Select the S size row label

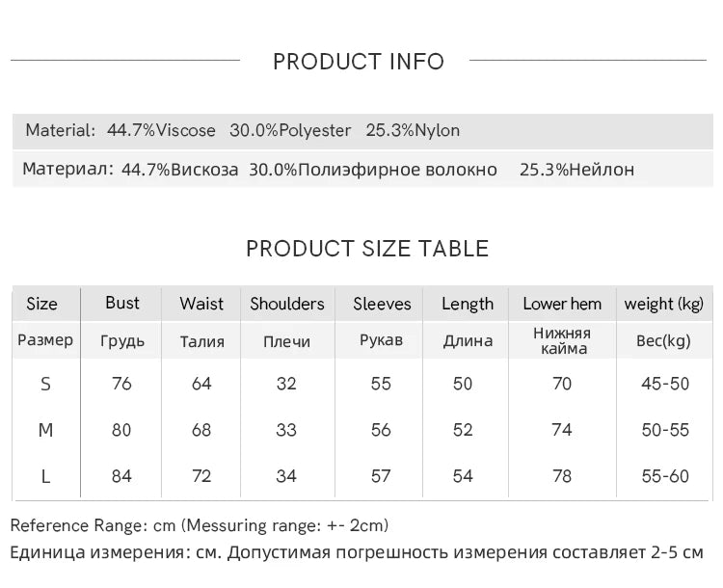45,384
